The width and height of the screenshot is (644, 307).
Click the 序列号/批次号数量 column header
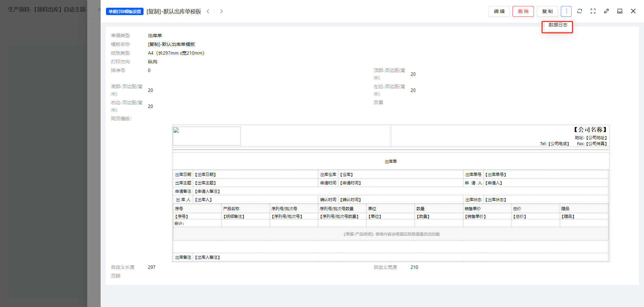(336, 208)
